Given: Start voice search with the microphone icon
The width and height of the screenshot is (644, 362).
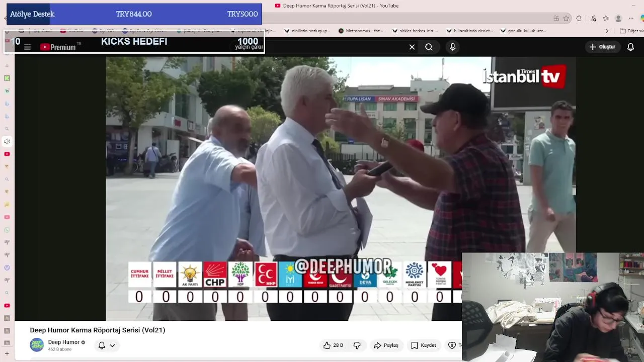Looking at the screenshot, I should pos(453,47).
